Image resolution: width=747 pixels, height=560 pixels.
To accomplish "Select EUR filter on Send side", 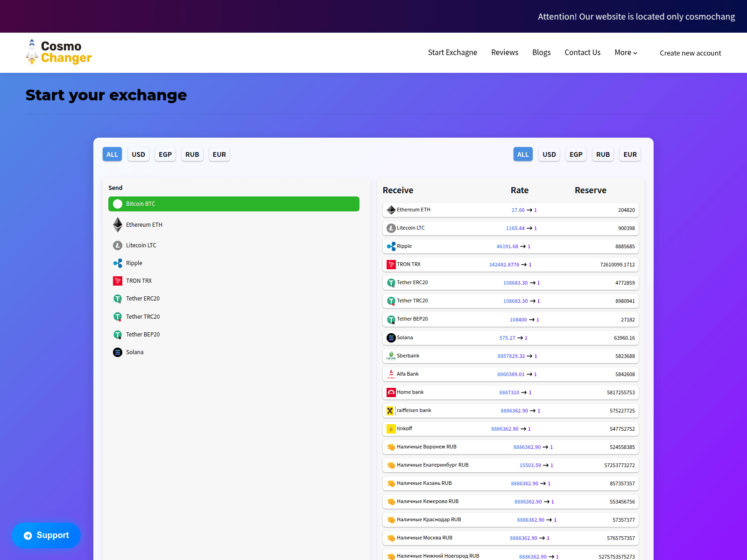I will 219,154.
